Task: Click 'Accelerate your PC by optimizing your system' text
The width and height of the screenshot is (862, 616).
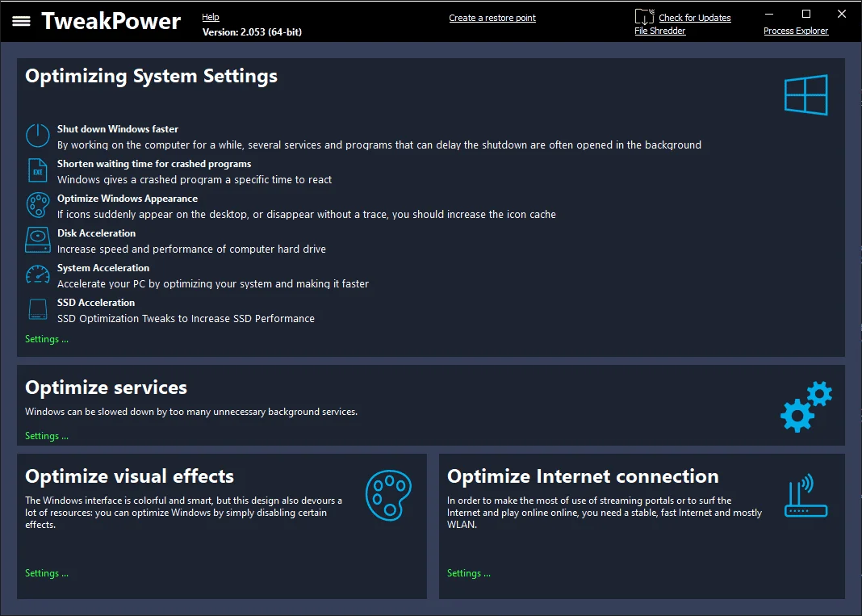Action: tap(213, 284)
